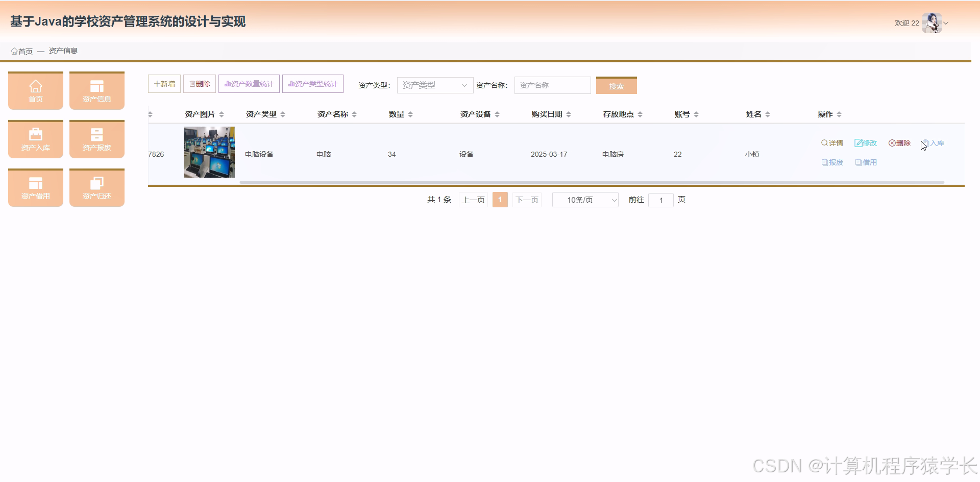This screenshot has height=482, width=980.
Task: Open the 首页 sidebar icon
Action: pos(35,90)
